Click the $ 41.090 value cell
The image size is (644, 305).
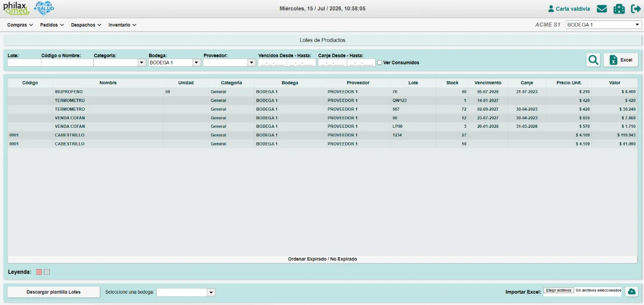pos(614,144)
